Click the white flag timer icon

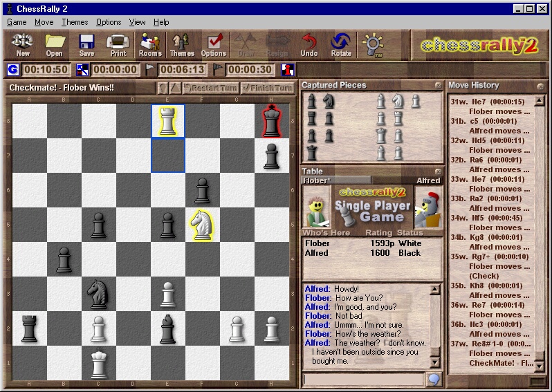[150, 70]
